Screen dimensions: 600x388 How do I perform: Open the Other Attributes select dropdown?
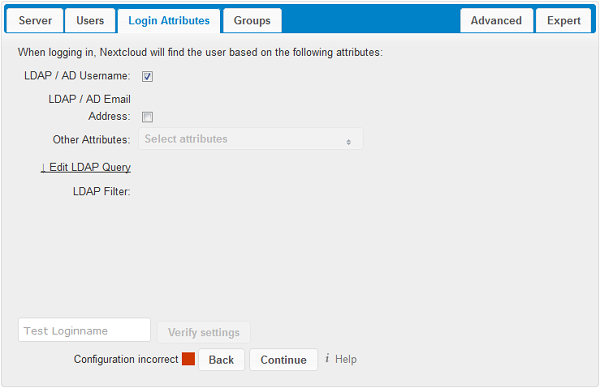(251, 139)
